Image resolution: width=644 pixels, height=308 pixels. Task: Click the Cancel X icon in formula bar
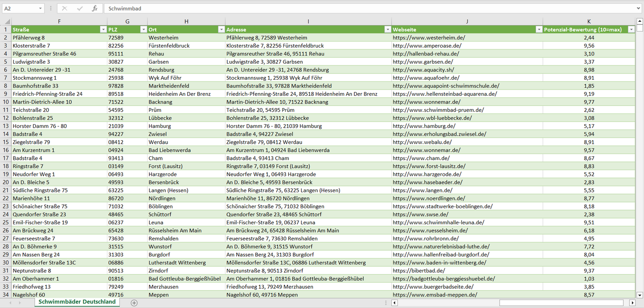click(65, 8)
